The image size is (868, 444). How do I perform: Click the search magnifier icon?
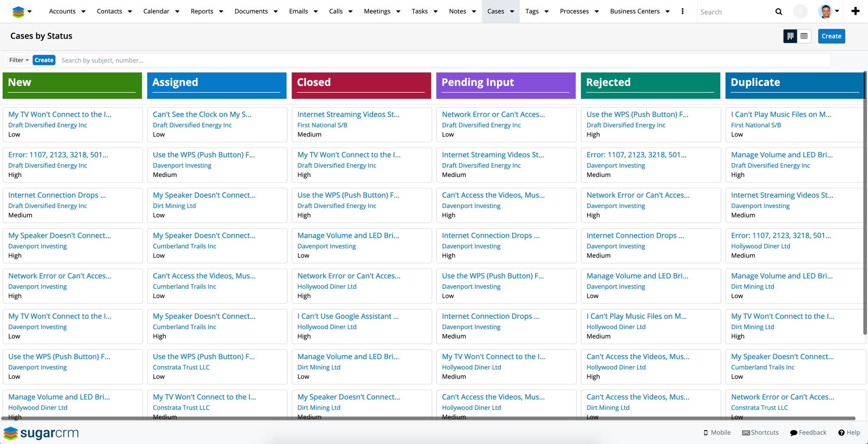779,12
